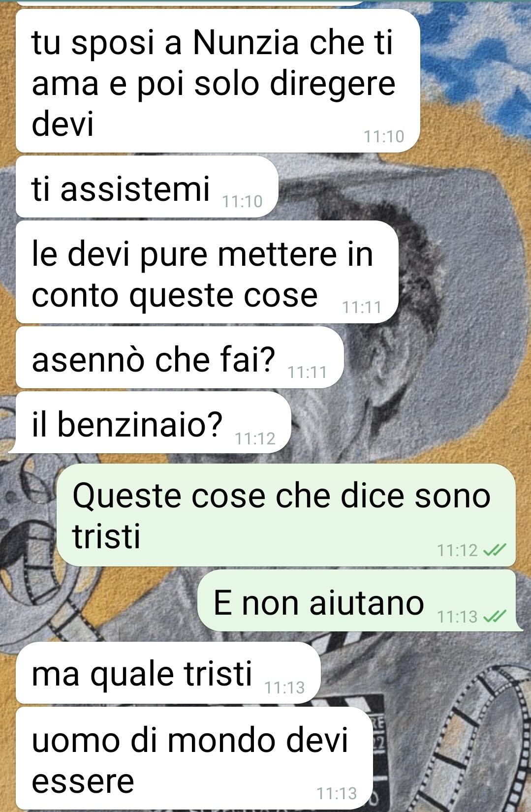This screenshot has height=812, width=531.
Task: Select the 'ti assistemi' message
Action: click(147, 187)
